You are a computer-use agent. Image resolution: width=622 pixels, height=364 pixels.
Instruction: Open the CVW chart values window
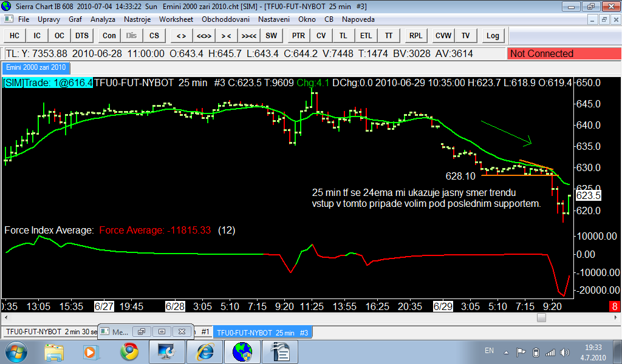pos(443,36)
